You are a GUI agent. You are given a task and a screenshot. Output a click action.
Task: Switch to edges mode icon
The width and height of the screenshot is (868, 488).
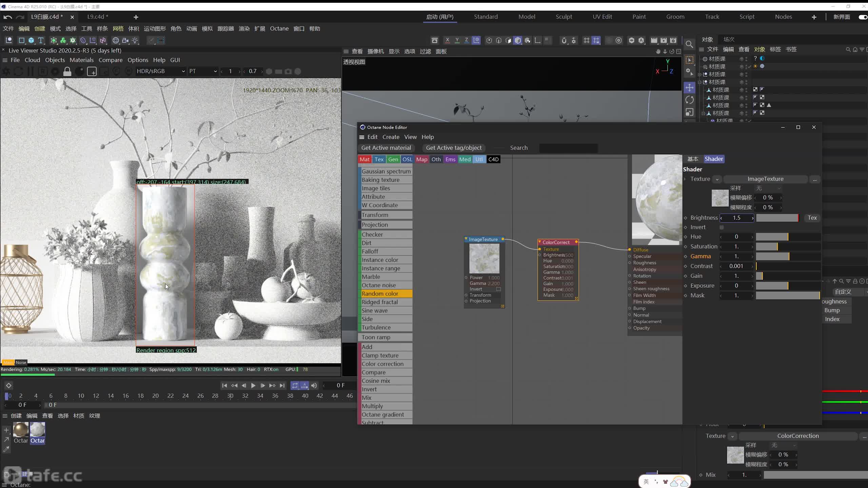tap(499, 40)
